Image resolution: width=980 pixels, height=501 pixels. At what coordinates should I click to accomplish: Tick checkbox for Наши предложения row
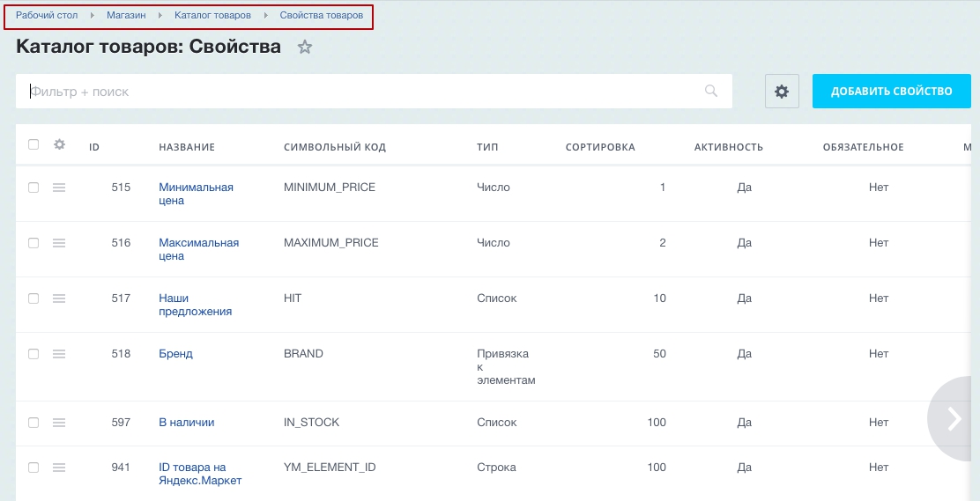[33, 298]
